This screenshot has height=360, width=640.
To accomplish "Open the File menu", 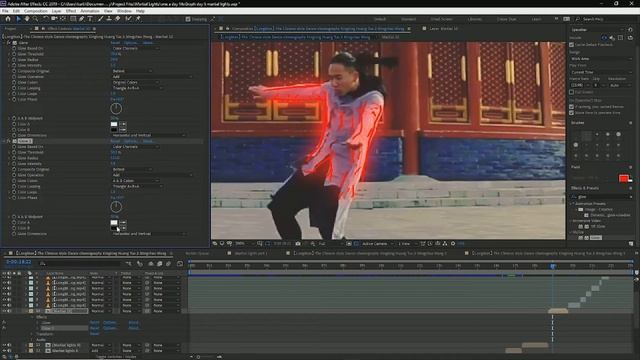I will click(x=5, y=11).
